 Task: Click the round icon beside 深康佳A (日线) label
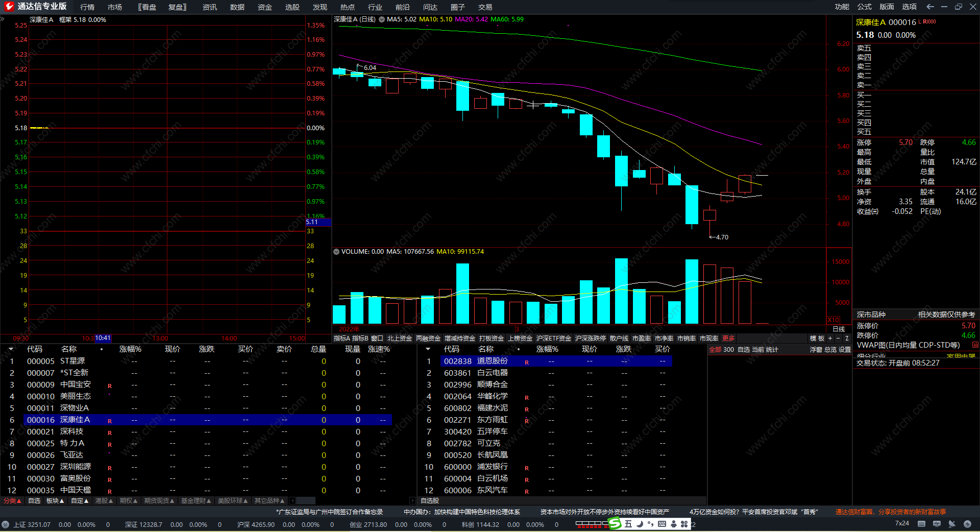tap(381, 19)
